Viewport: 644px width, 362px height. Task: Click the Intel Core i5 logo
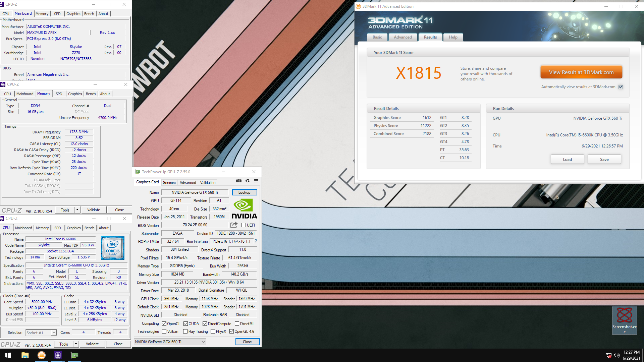(113, 248)
